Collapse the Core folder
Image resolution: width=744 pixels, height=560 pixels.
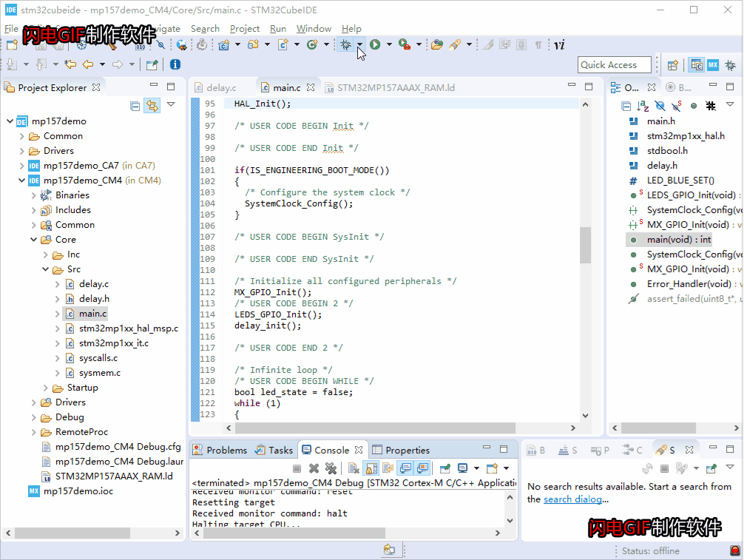point(34,240)
